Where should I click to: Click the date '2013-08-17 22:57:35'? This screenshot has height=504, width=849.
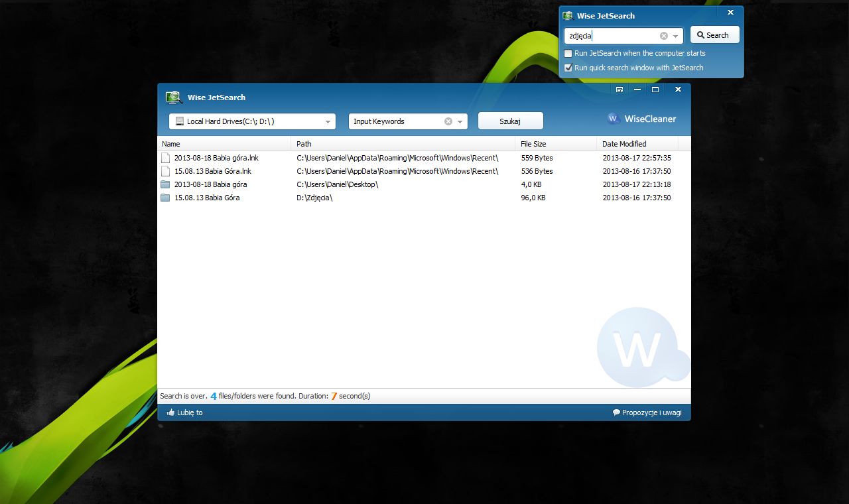pos(637,158)
